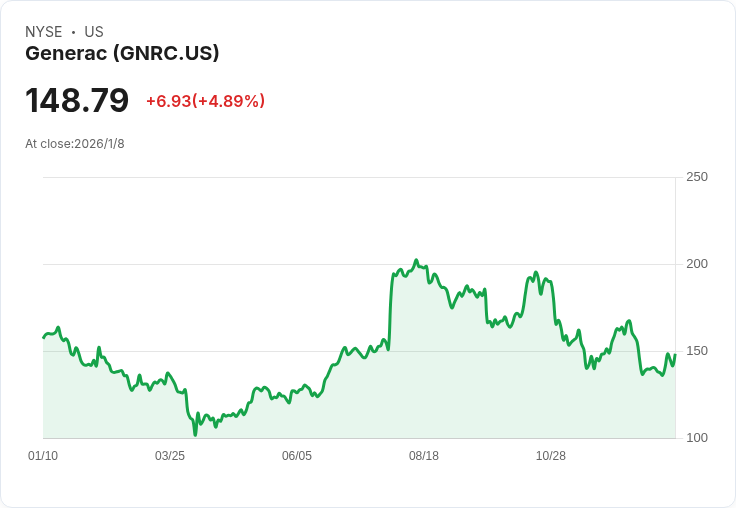Viewport: 736px width, 508px height.
Task: Open the Generac (GNRC.US) title
Action: [x=122, y=54]
